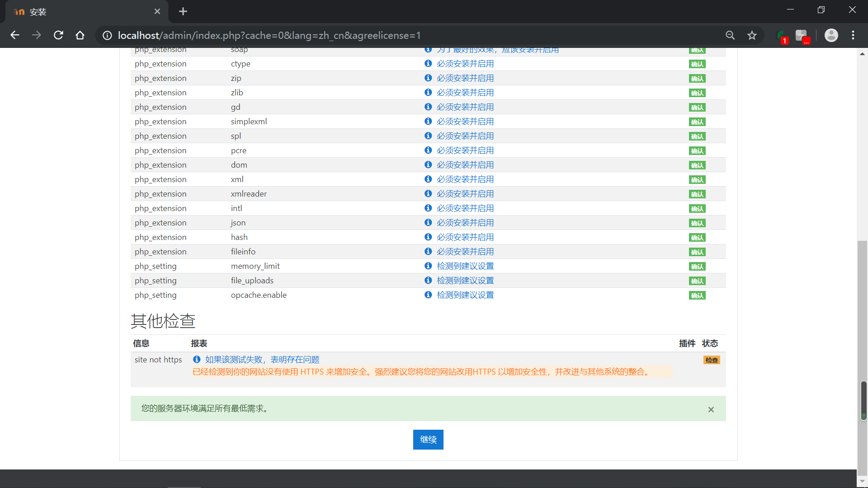Dismiss the green server requirements alert
Screen dimensions: 868x488
[x=711, y=409]
